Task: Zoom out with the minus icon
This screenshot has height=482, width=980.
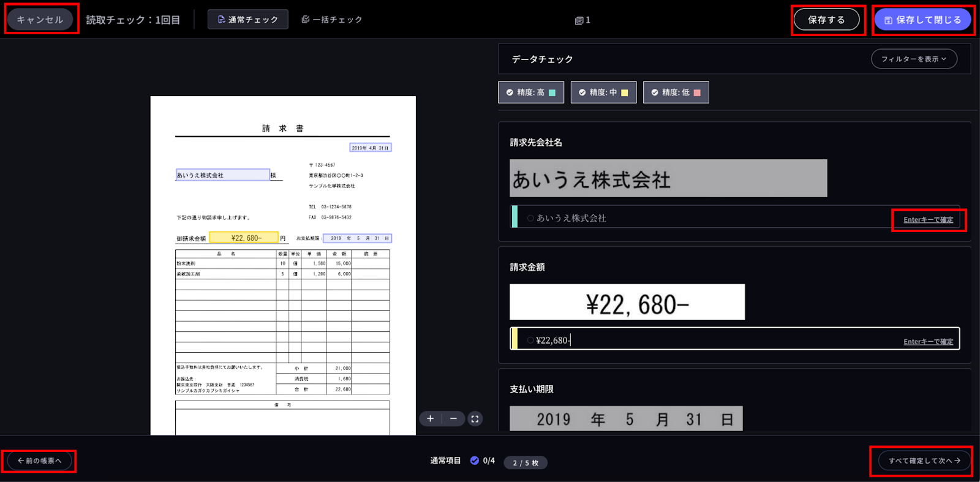Action: click(453, 419)
